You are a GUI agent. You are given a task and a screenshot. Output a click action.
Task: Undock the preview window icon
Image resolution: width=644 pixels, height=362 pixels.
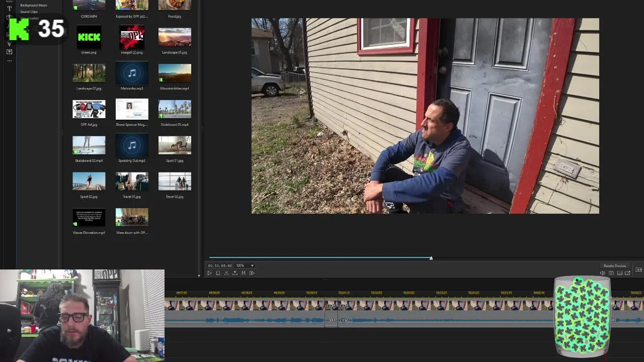coord(627,273)
